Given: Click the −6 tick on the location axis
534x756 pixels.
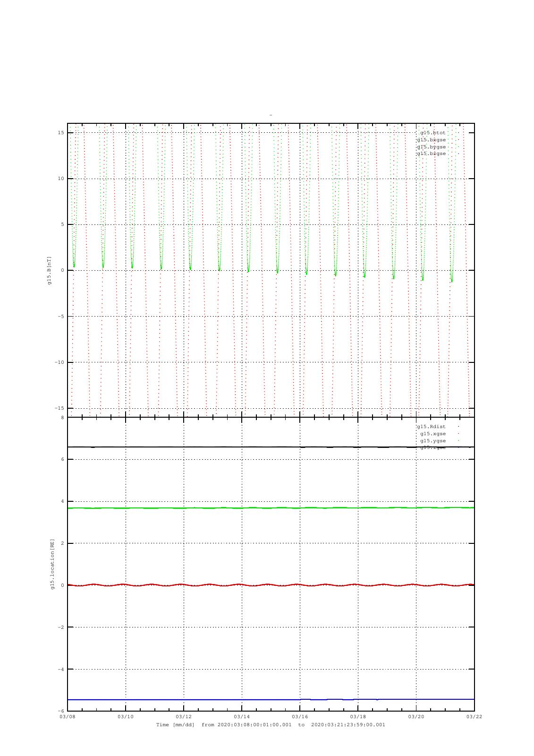Looking at the screenshot, I should (61, 711).
